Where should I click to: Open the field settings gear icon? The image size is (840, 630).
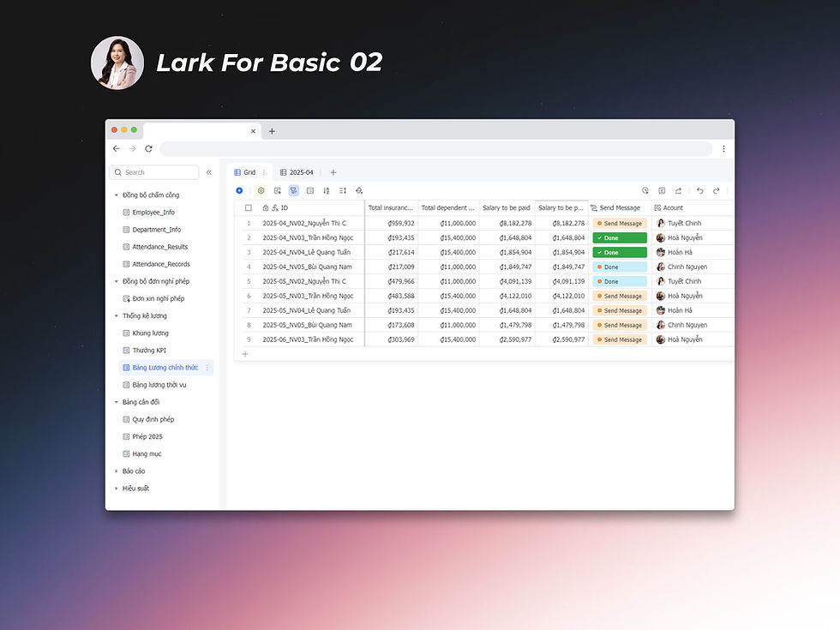(x=261, y=190)
